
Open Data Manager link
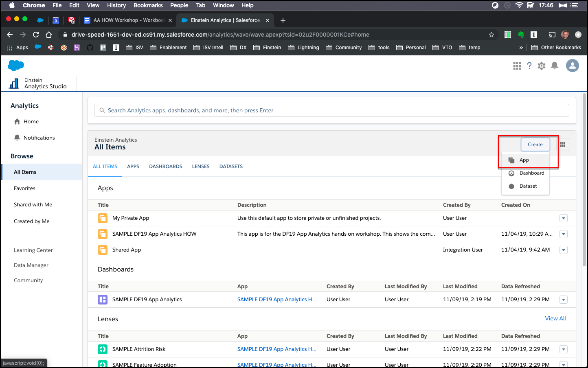point(31,265)
